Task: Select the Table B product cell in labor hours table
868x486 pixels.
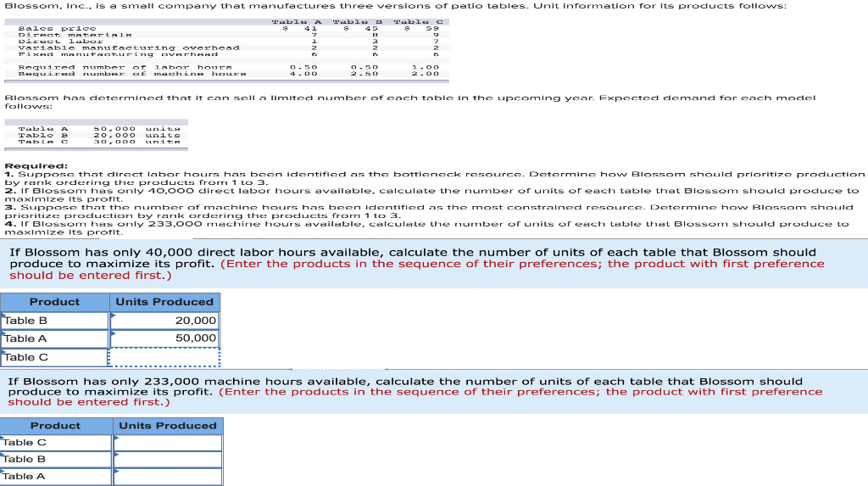Action: pos(55,321)
